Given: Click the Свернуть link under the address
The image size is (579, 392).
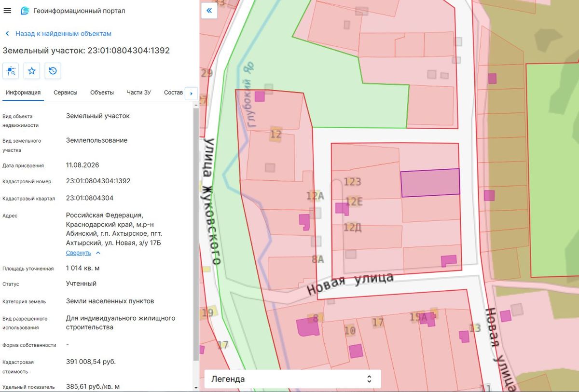Looking at the screenshot, I should pyautogui.click(x=78, y=253).
